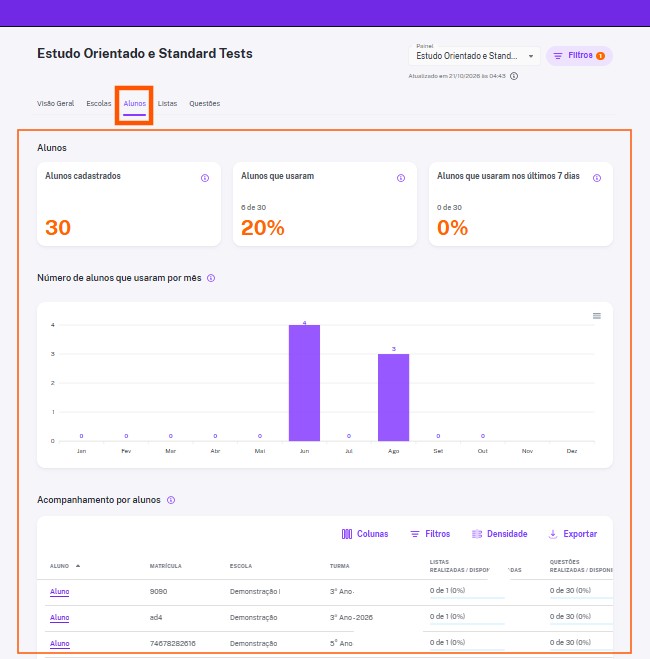
Task: Click Questões Realizadas column header
Action: (x=581, y=566)
